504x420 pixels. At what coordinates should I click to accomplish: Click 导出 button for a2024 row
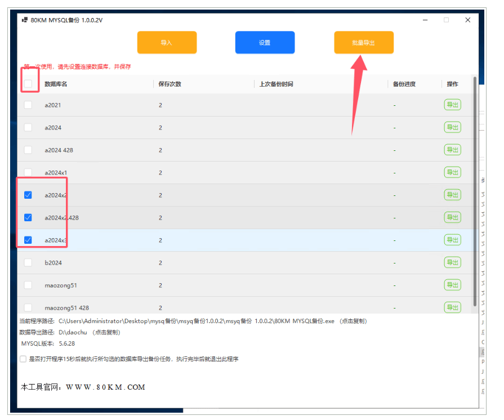tap(453, 127)
